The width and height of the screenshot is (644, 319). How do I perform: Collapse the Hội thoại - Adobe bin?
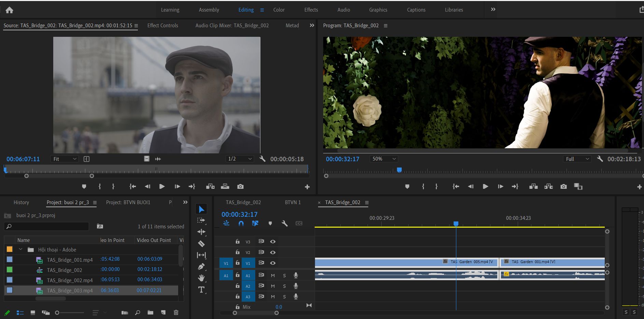pos(20,249)
